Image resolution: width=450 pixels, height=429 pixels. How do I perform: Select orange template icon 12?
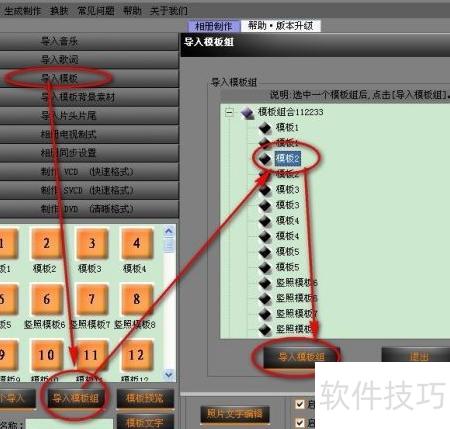(137, 355)
